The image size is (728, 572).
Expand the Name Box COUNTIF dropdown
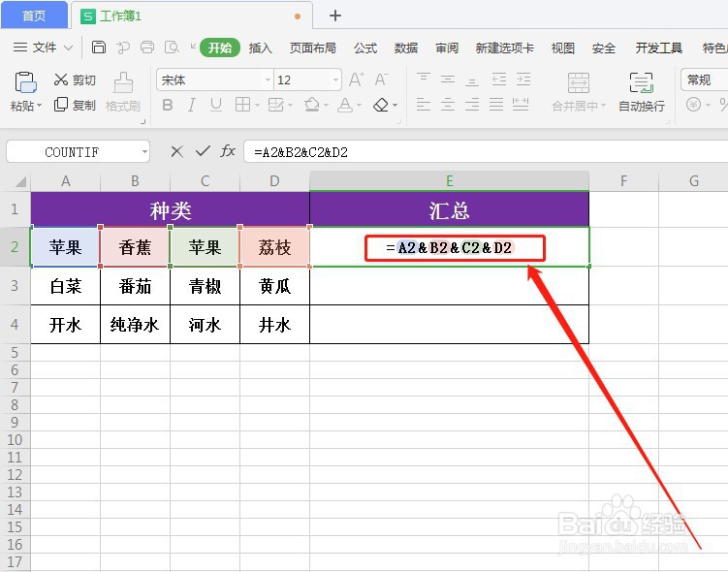(x=144, y=152)
